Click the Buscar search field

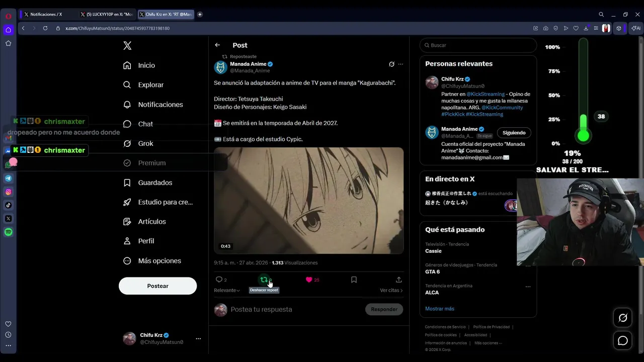click(x=478, y=45)
